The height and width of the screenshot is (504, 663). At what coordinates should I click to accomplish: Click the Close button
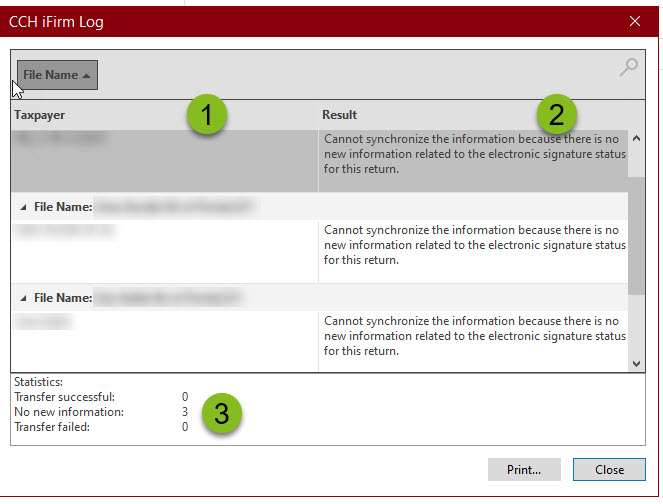(x=609, y=470)
